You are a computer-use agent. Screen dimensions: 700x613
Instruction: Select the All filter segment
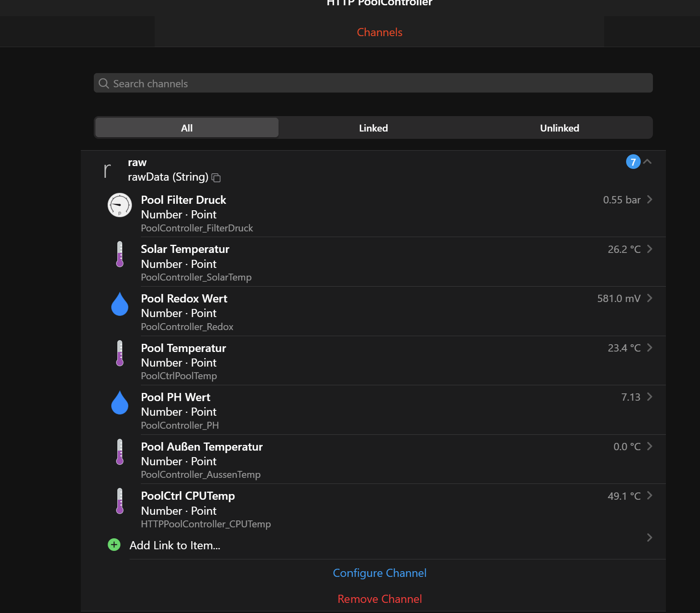(x=187, y=128)
